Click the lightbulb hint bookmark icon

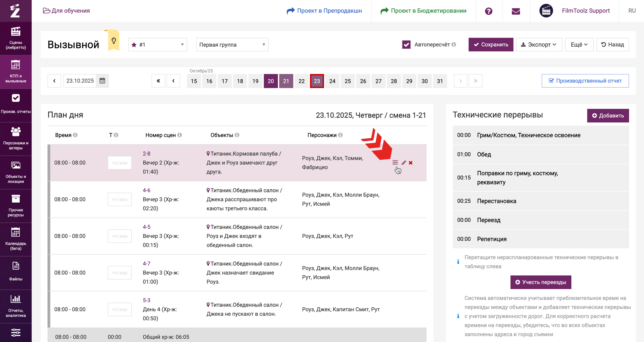click(114, 41)
